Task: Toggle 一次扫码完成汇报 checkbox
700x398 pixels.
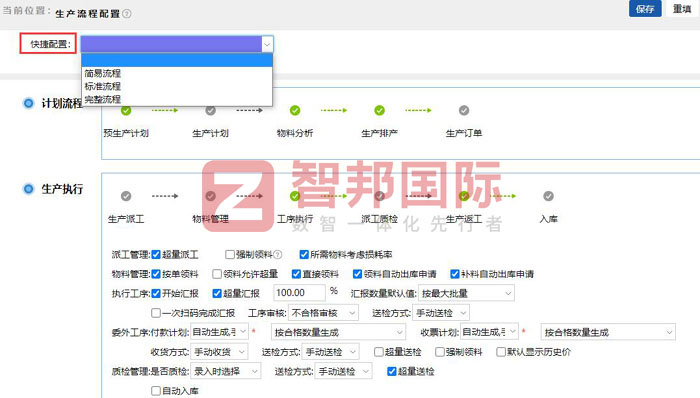Action: pyautogui.click(x=156, y=313)
